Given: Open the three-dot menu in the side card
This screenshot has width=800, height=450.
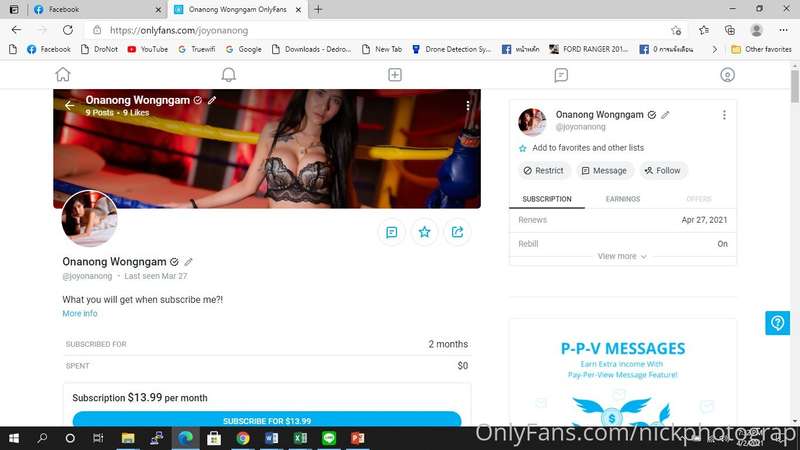Looking at the screenshot, I should pos(724,115).
